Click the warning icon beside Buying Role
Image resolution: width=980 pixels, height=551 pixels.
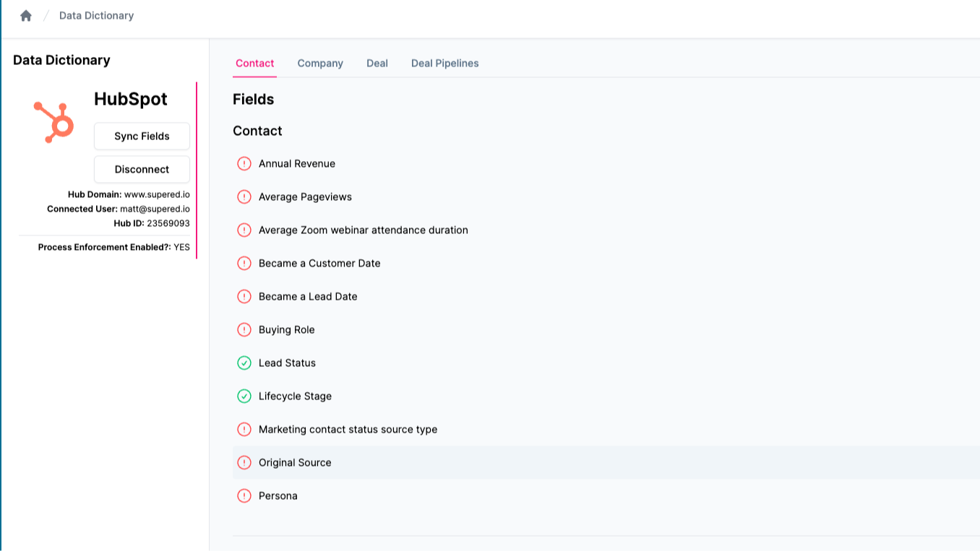tap(244, 330)
